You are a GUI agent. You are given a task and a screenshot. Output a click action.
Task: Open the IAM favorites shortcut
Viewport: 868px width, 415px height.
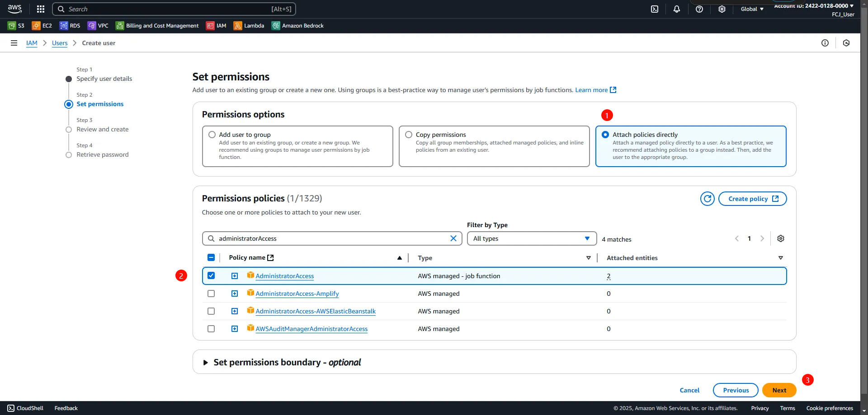(x=216, y=26)
